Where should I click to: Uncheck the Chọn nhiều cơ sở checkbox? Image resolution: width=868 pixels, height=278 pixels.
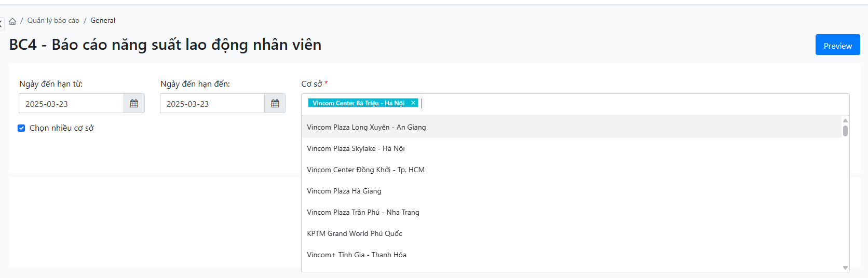point(21,128)
